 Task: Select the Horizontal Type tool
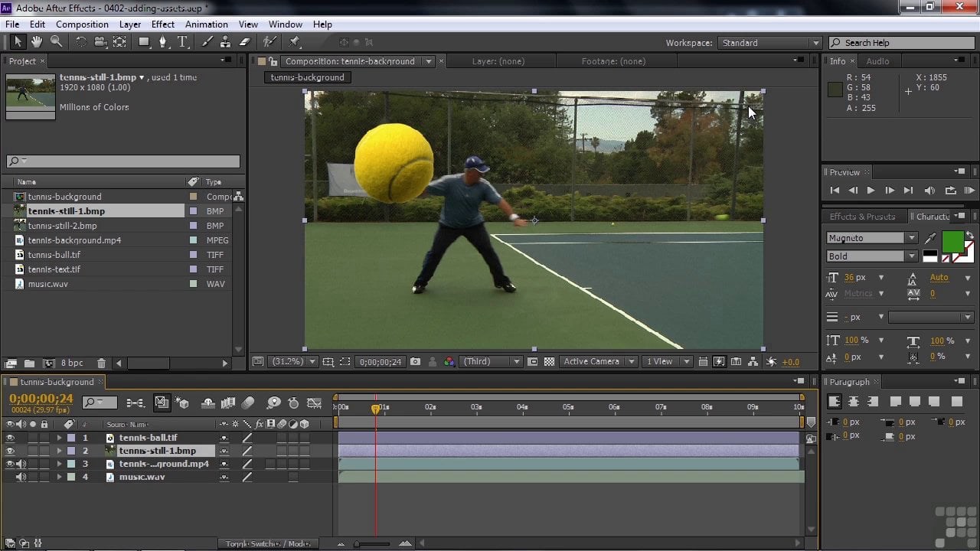tap(184, 42)
